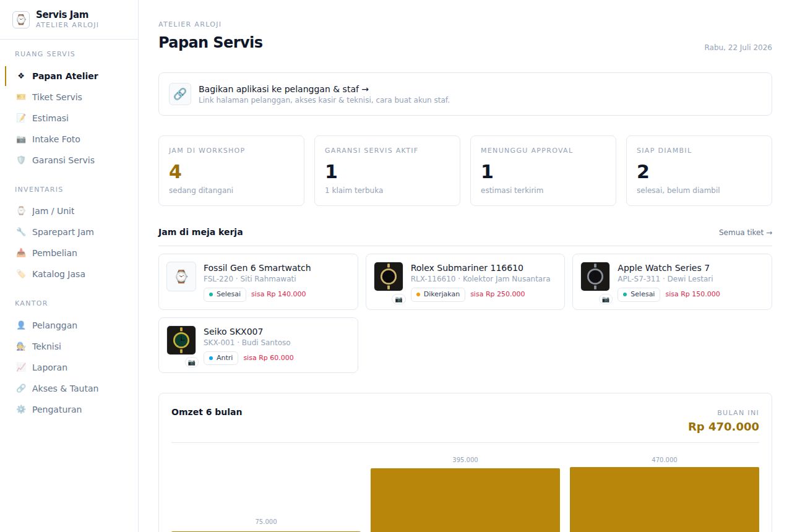Click the Katalog Jasa tag icon

(21, 274)
